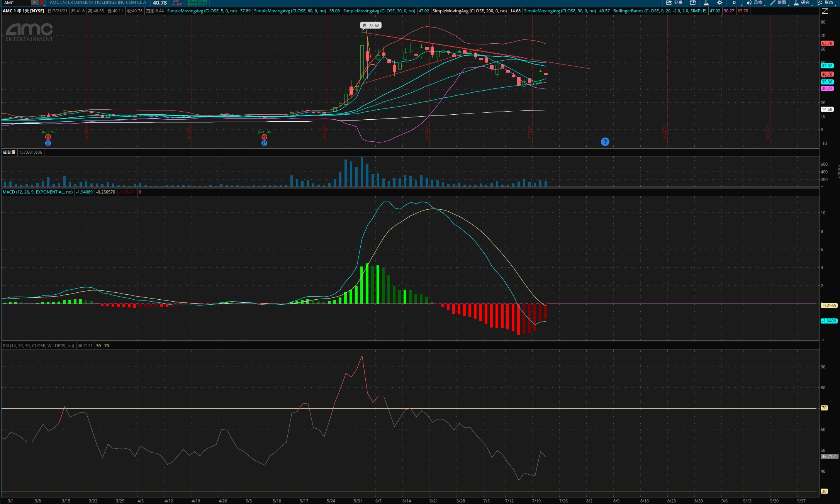Click the lightbulb icon below the $-3.15 earnings
Viewport: 840px width, 504px height.
click(x=48, y=143)
